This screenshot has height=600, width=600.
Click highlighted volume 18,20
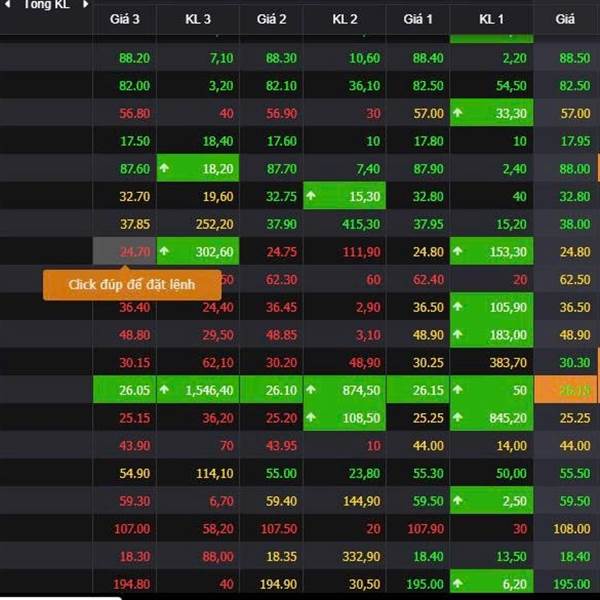coord(198,168)
